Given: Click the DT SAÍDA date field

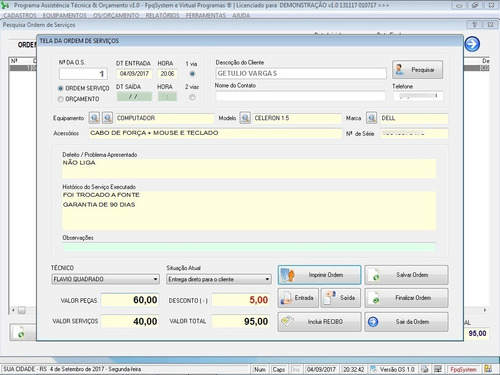Looking at the screenshot, I should click(x=134, y=97).
